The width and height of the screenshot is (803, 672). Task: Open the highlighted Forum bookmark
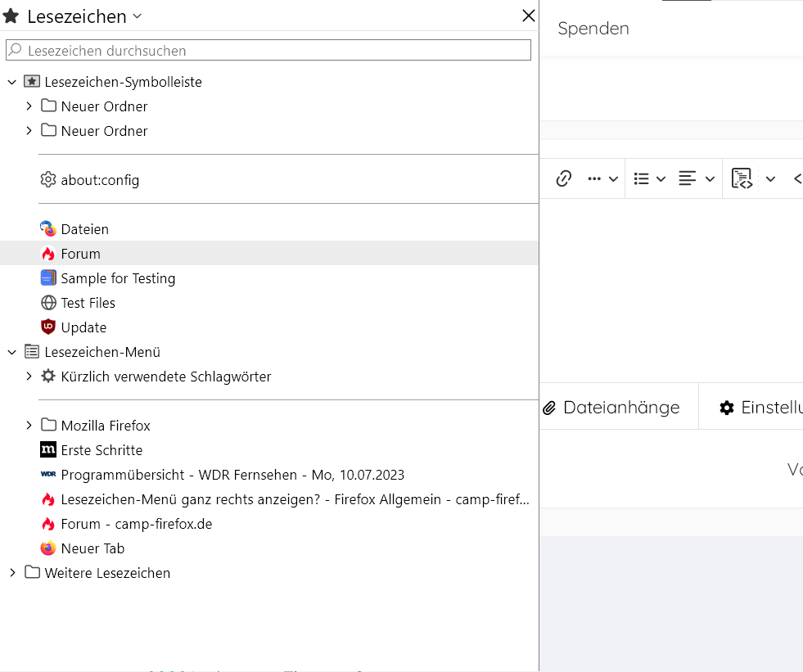[x=268, y=254]
